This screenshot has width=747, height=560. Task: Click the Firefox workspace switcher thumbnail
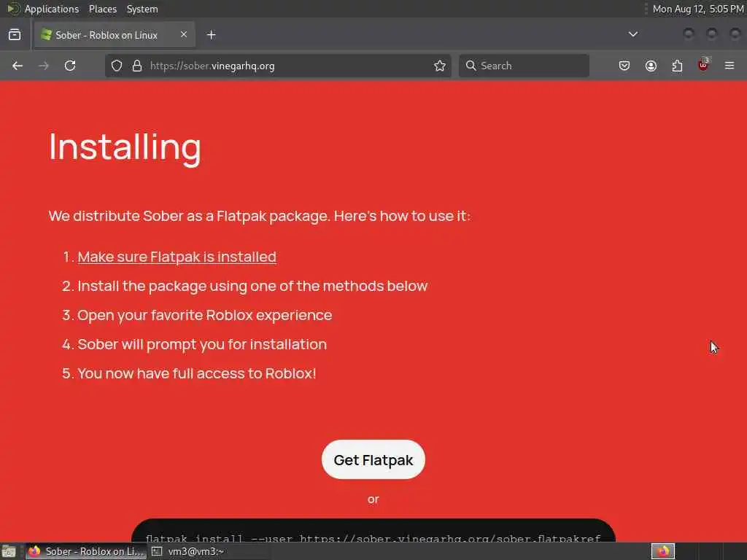coord(662,551)
